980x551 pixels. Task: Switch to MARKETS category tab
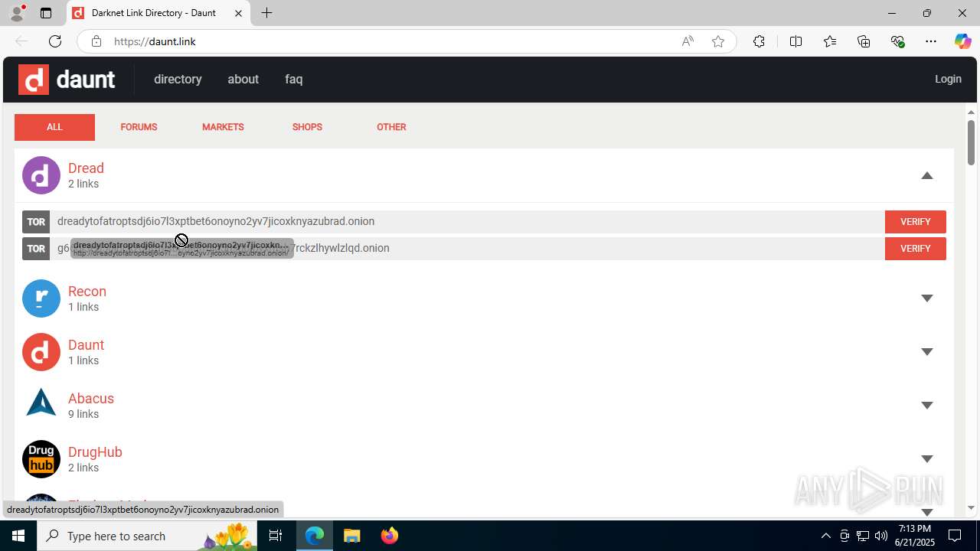tap(223, 127)
